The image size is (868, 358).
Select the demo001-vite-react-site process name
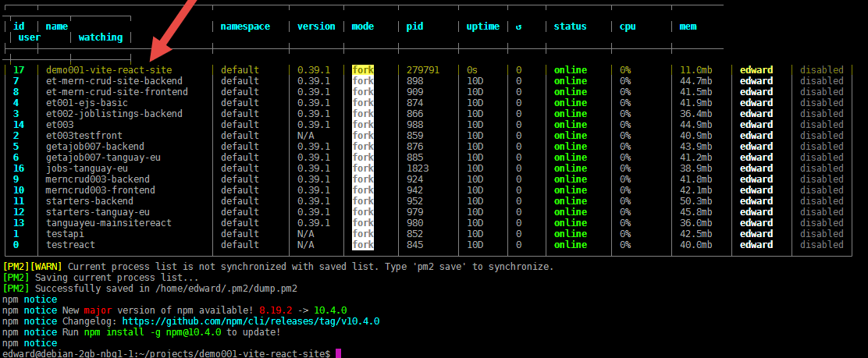coord(108,70)
